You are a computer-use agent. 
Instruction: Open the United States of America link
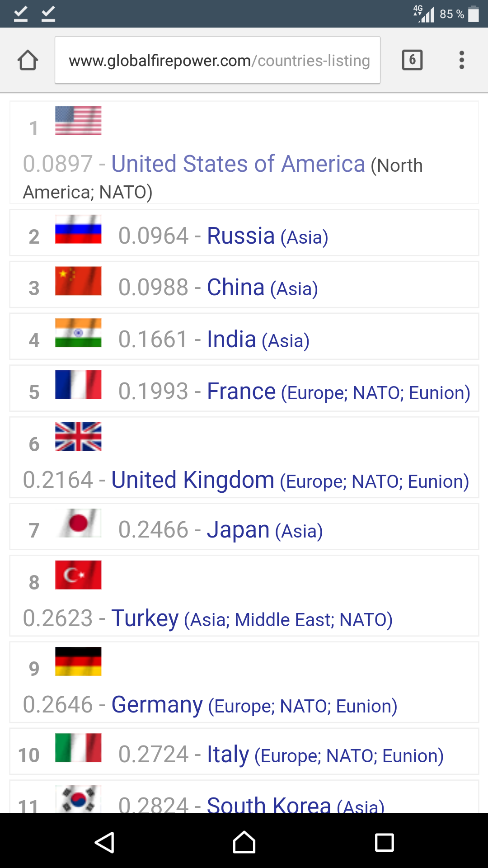tap(238, 164)
